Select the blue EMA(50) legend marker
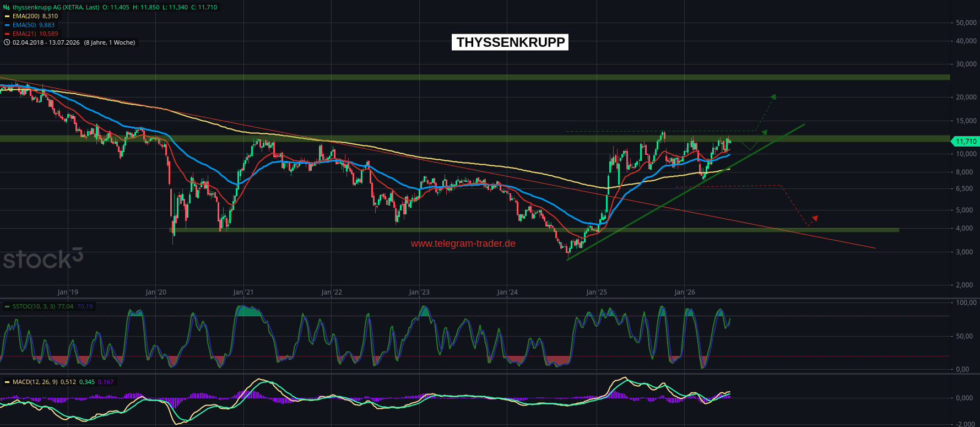This screenshot has height=427, width=980. click(7, 25)
